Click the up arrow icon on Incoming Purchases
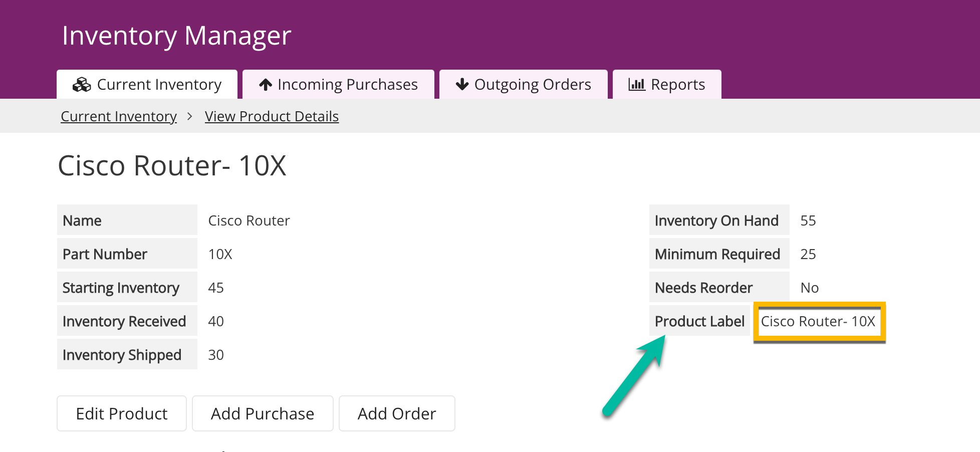Screen dimensions: 980x452 click(266, 85)
